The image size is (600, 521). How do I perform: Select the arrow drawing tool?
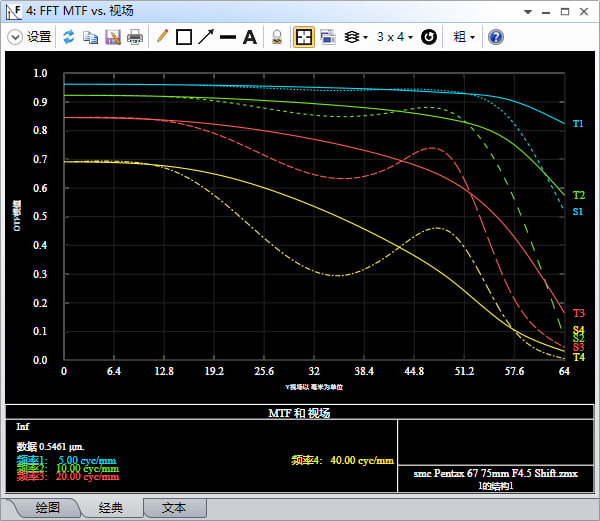tap(206, 37)
